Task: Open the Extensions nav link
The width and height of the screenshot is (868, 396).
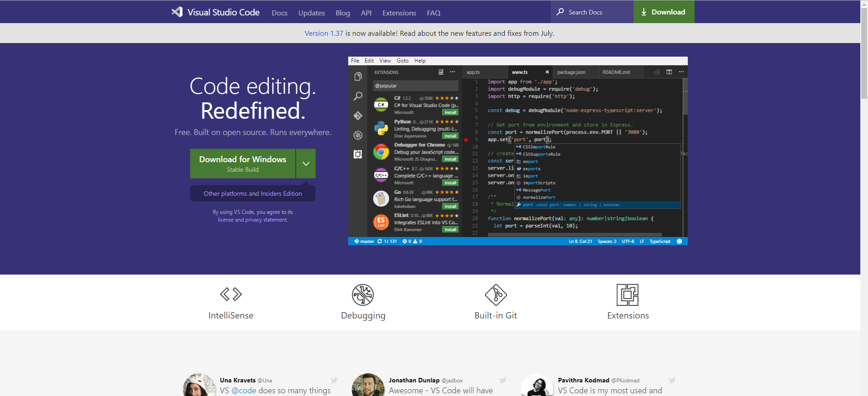Action: point(399,13)
